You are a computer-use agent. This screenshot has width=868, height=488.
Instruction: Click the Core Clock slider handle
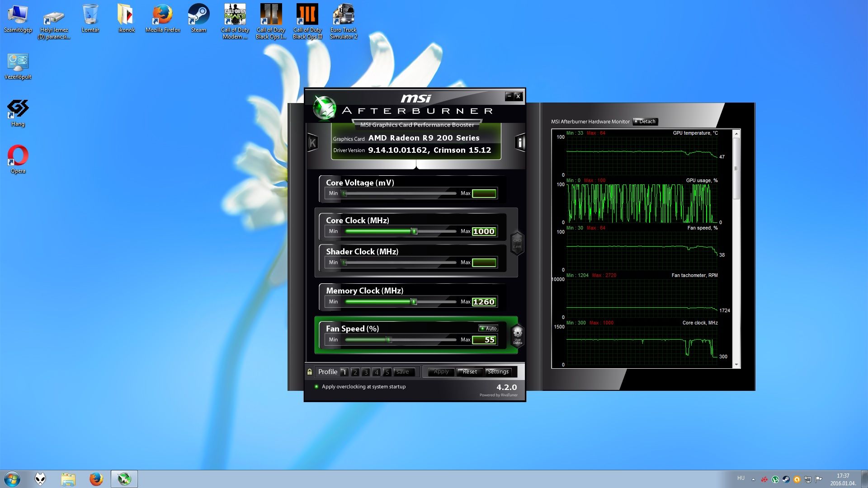[414, 231]
